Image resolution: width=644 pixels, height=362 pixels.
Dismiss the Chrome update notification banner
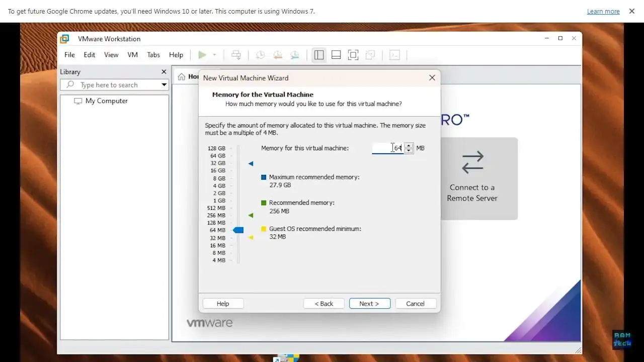(632, 11)
